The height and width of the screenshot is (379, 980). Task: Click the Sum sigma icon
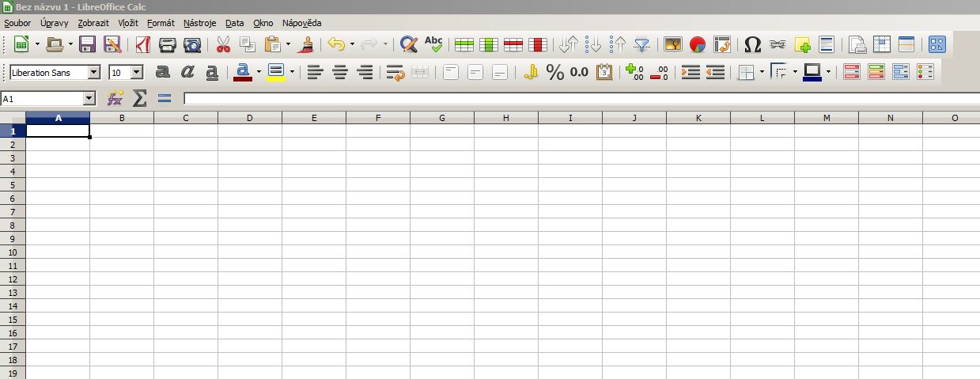tap(140, 99)
